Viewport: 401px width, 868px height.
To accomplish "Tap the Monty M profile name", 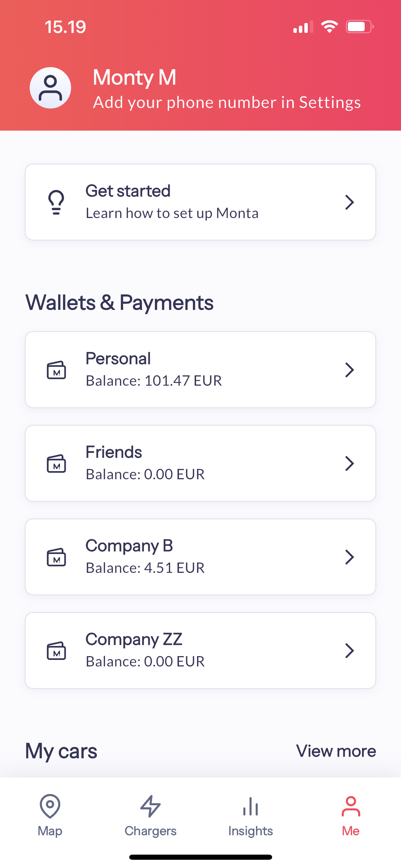I will pyautogui.click(x=134, y=77).
